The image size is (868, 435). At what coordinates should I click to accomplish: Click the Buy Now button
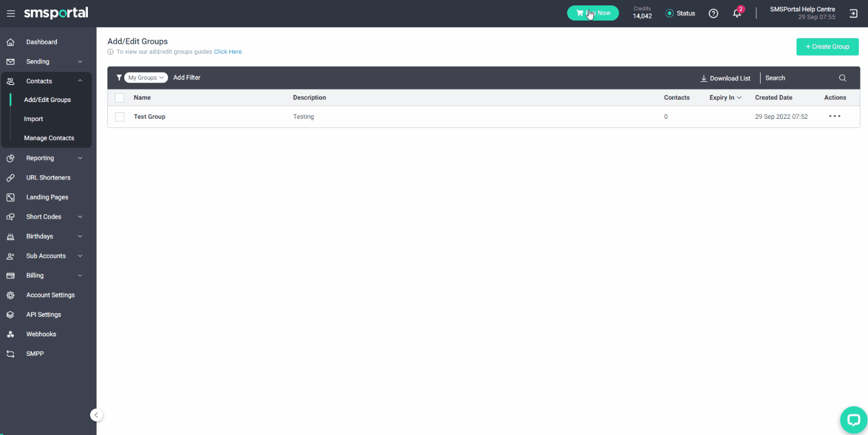593,13
